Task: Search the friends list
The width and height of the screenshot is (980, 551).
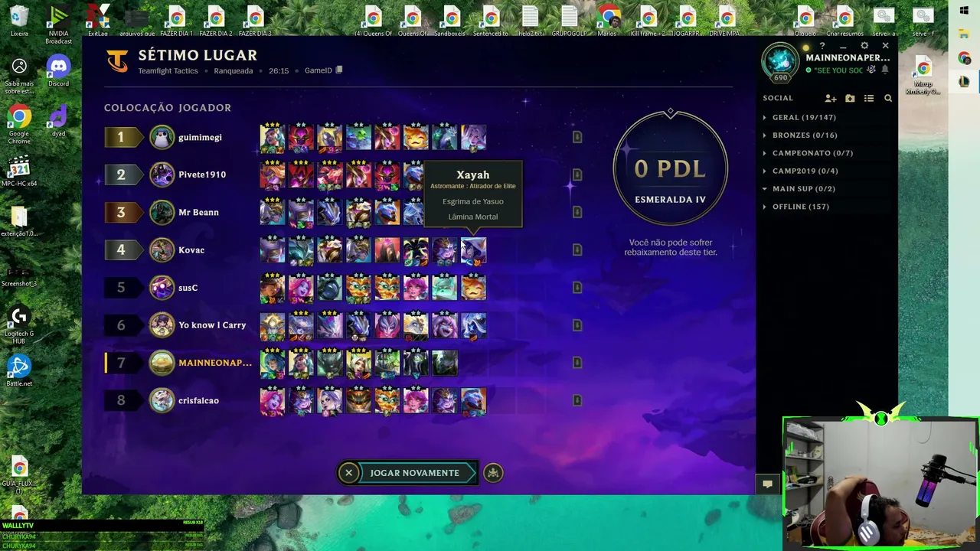Action: point(888,99)
